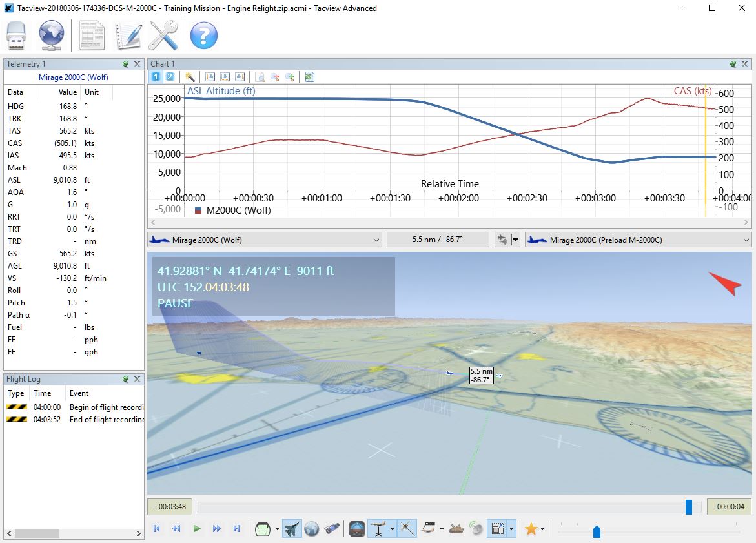Viewport: 756px width, 543px height.
Task: Toggle the external aircraft view
Action: click(x=292, y=529)
